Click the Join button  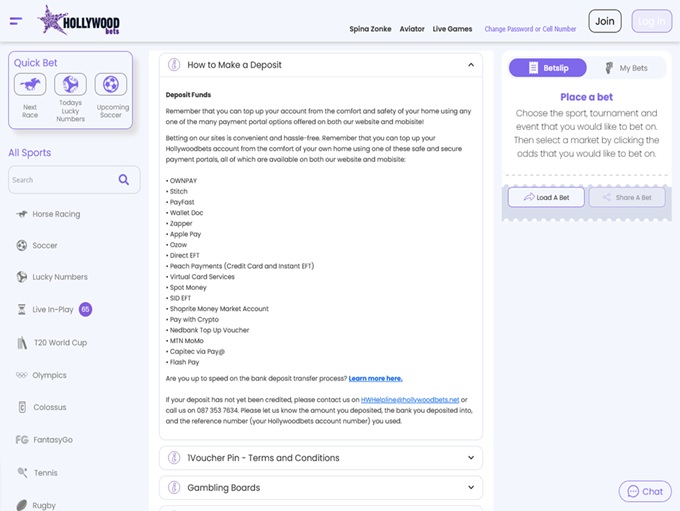tap(603, 21)
